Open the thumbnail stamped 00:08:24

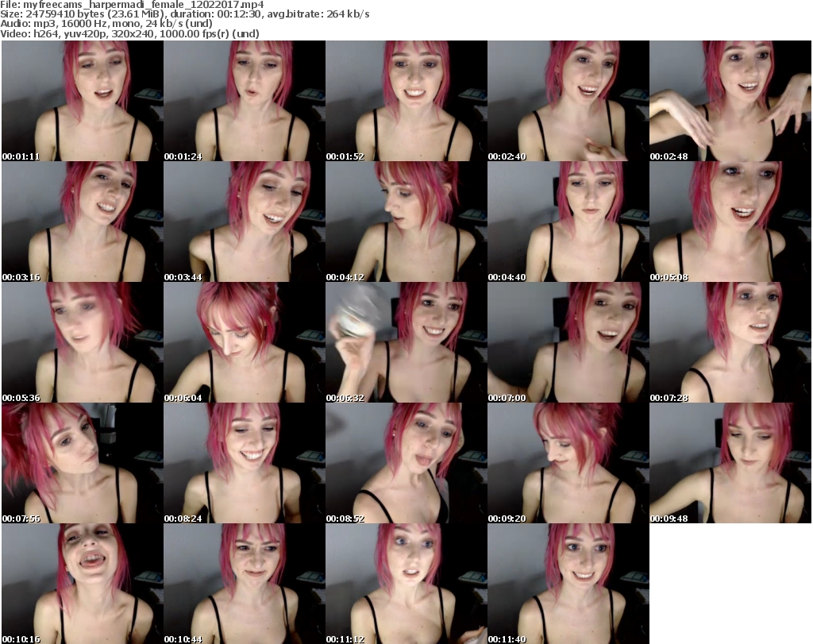[x=245, y=463]
